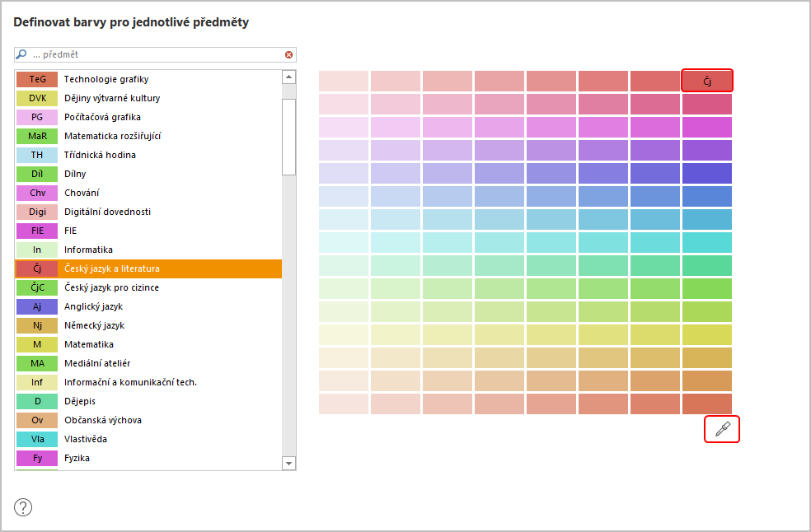The width and height of the screenshot is (811, 532).
Task: Select the Fyzika subject row
Action: (148, 458)
